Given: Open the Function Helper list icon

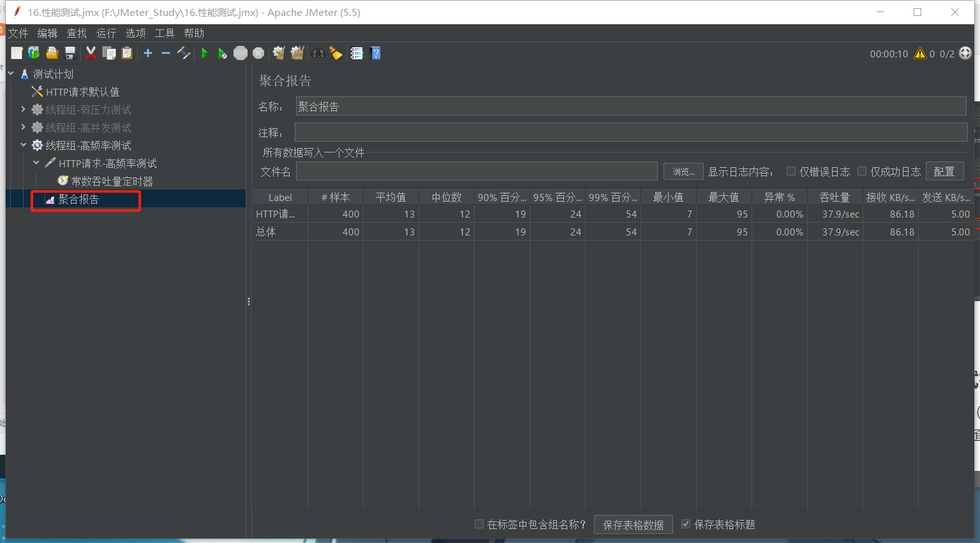Looking at the screenshot, I should (357, 53).
